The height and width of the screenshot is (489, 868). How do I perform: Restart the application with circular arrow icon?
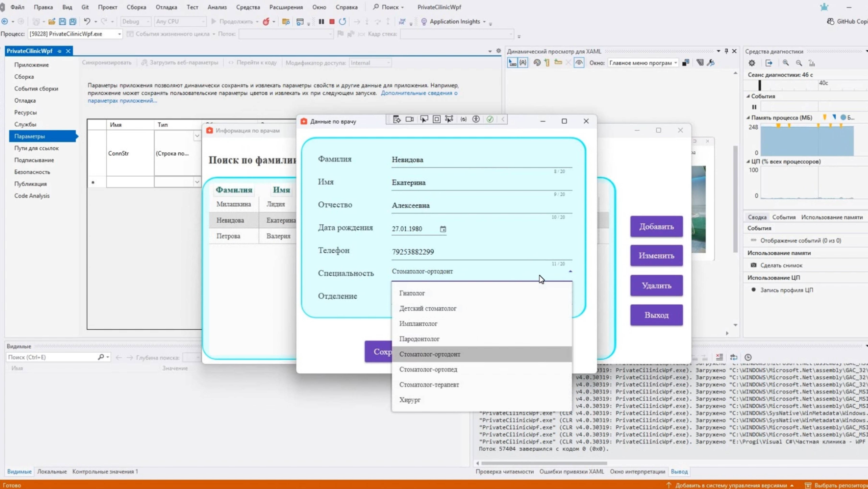tap(343, 21)
